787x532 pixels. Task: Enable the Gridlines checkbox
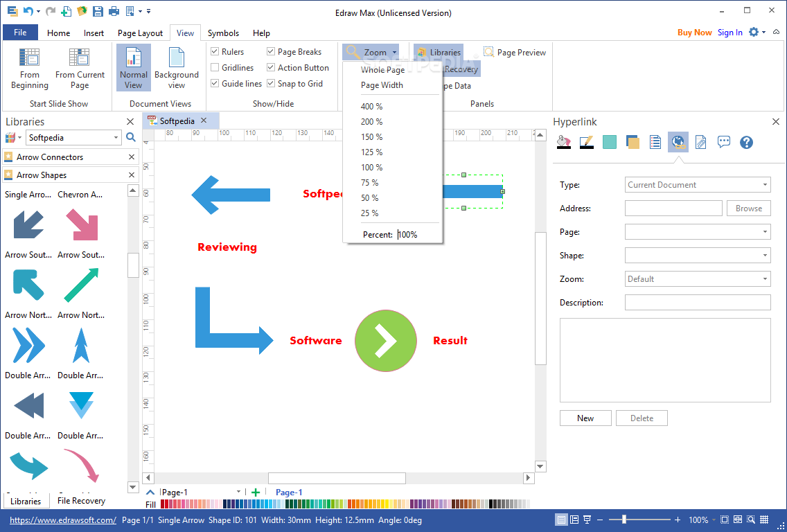[x=215, y=67]
